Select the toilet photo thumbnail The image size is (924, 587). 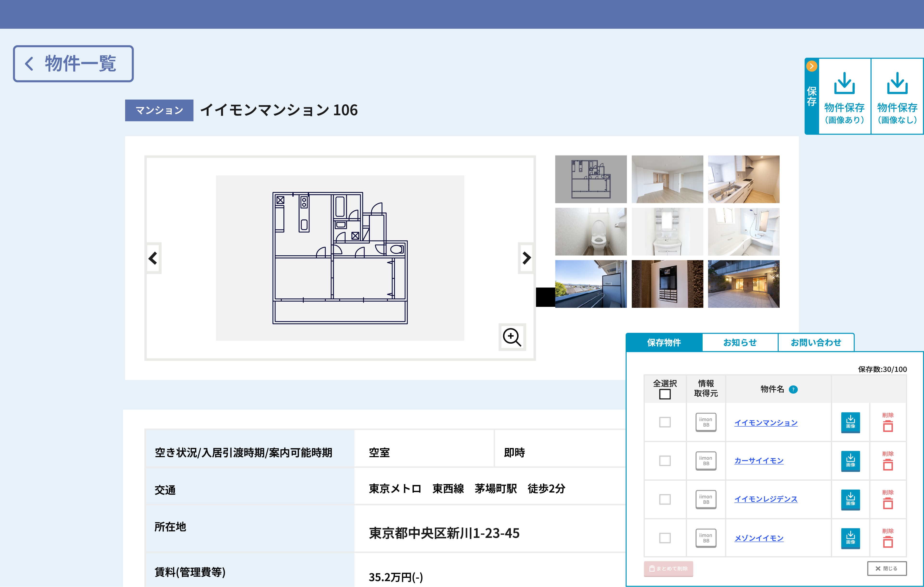pyautogui.click(x=590, y=231)
